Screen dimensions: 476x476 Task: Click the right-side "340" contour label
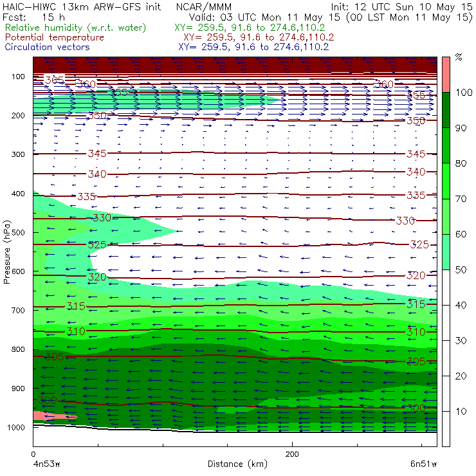(x=416, y=172)
